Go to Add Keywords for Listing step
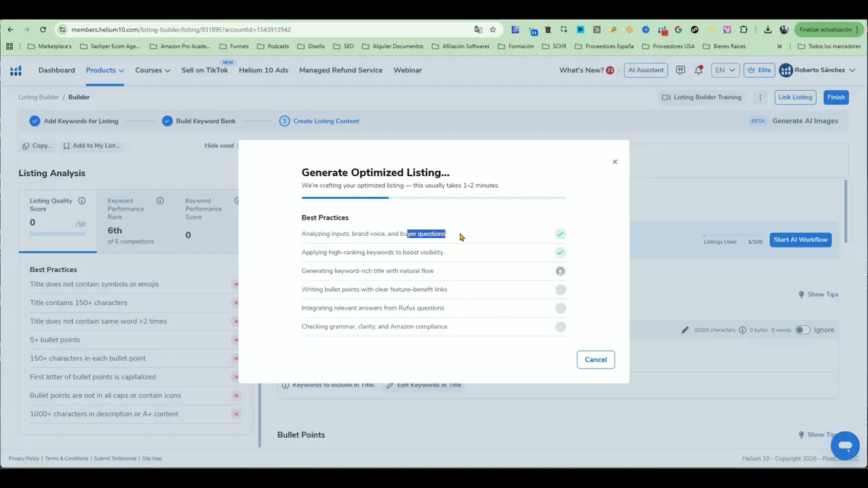Viewport: 868px width, 488px height. (74, 121)
